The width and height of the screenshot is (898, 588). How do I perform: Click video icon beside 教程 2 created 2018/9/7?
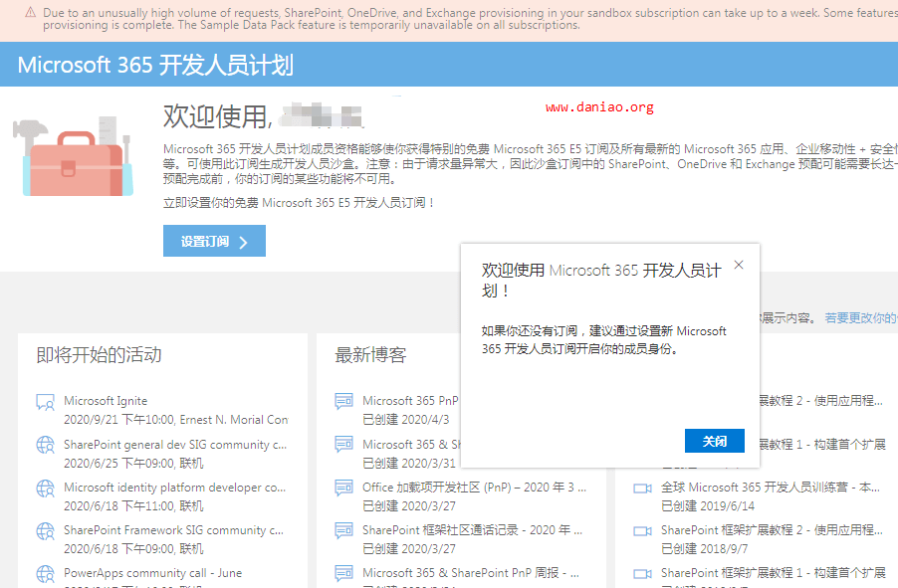coord(642,531)
